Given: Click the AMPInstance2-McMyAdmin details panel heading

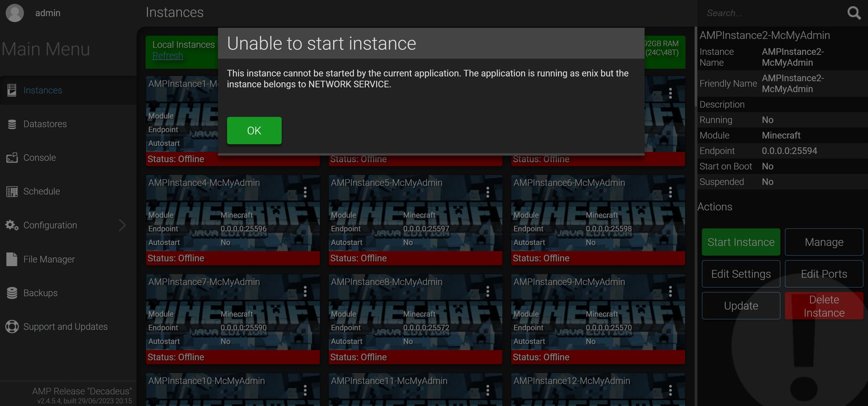Looking at the screenshot, I should (764, 35).
